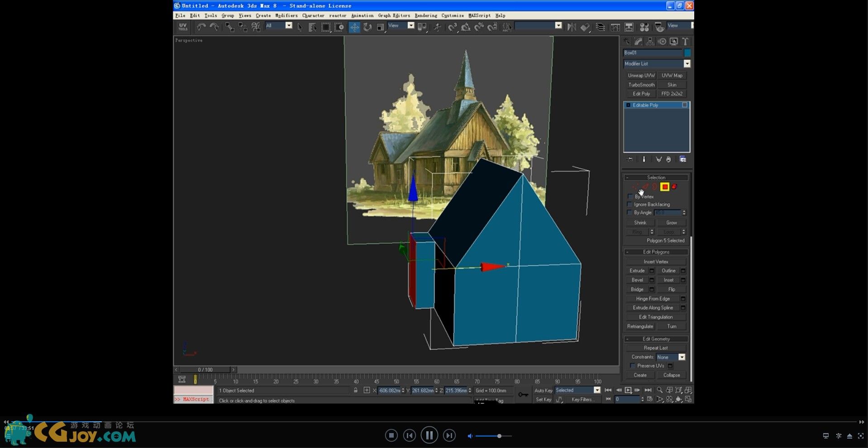This screenshot has height=448, width=868.
Task: Open Select by Name list icon
Action: (312, 27)
